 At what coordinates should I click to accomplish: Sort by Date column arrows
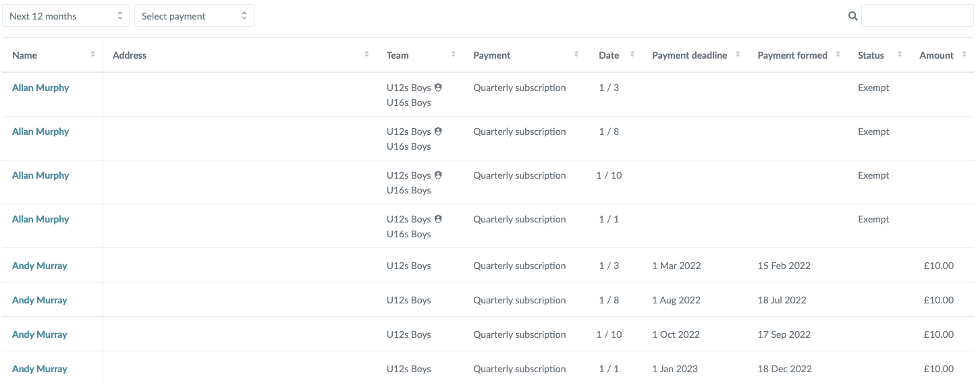coord(632,55)
